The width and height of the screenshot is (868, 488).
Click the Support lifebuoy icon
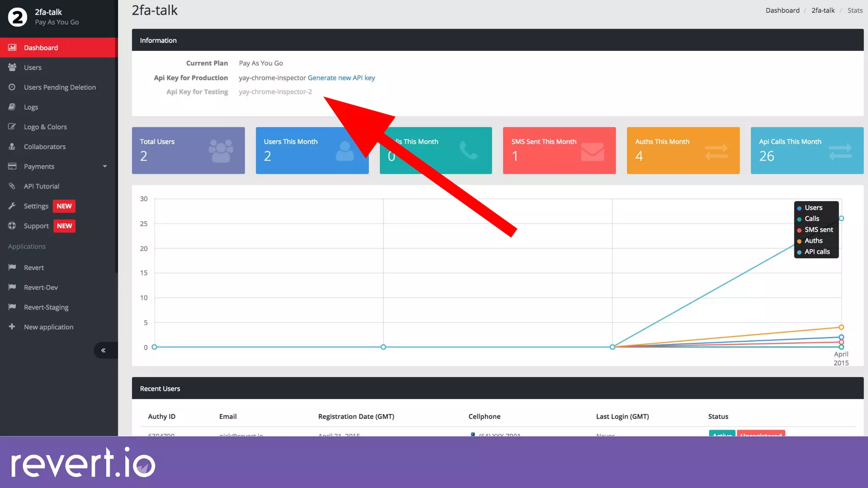[x=12, y=226]
